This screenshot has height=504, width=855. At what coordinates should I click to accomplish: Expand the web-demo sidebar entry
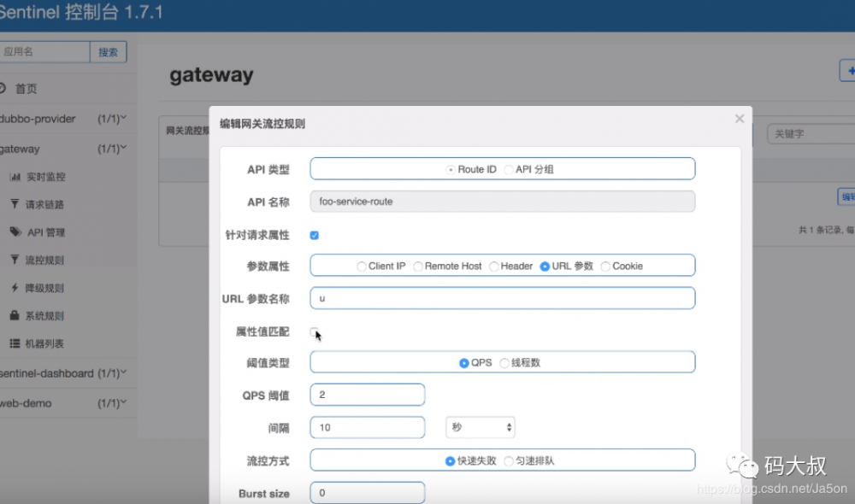click(63, 403)
